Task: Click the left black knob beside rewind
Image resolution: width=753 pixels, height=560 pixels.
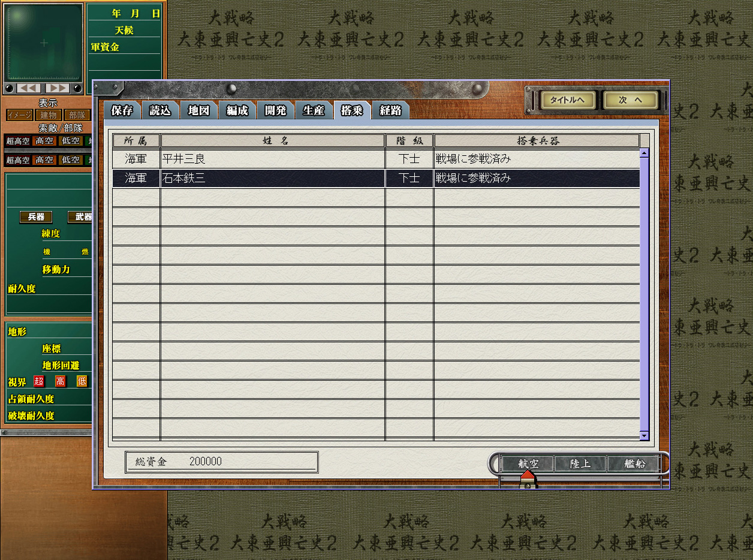Action: pyautogui.click(x=9, y=89)
